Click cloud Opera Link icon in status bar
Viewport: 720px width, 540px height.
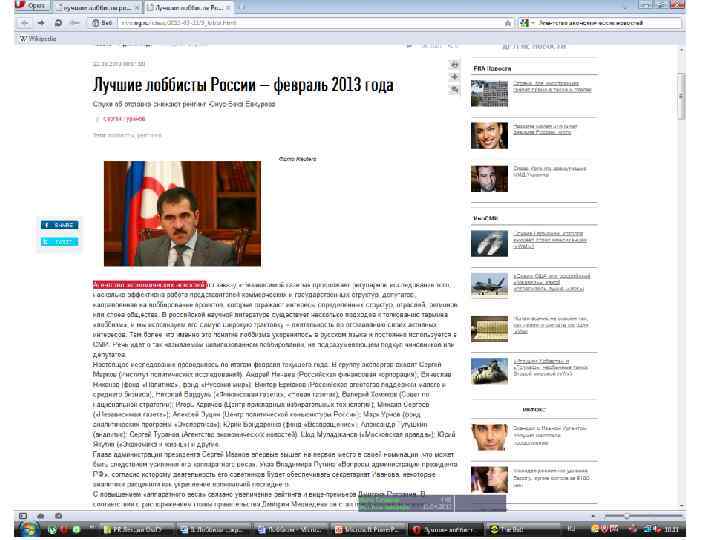click(40, 516)
